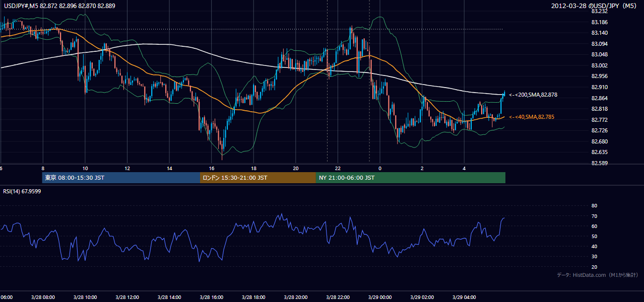Viewport: 644px width, 302px height.
Task: Click hour tick 18 under the price chart
Action: [253, 168]
